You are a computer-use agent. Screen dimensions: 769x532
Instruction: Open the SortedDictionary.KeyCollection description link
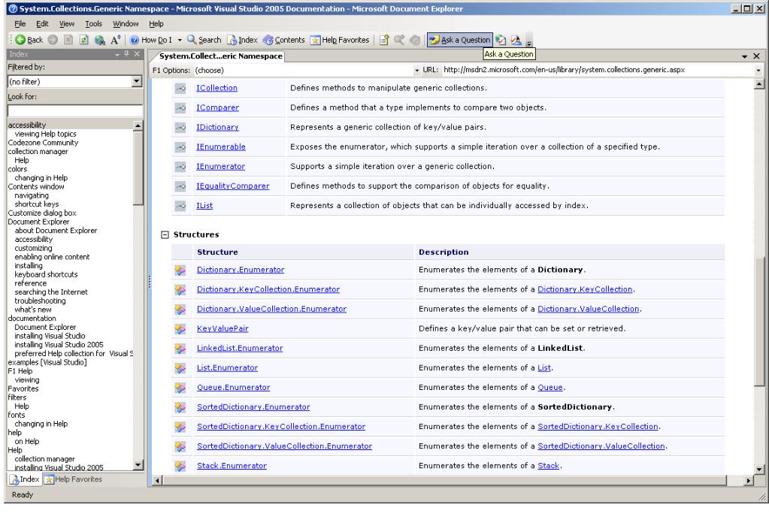click(x=598, y=427)
